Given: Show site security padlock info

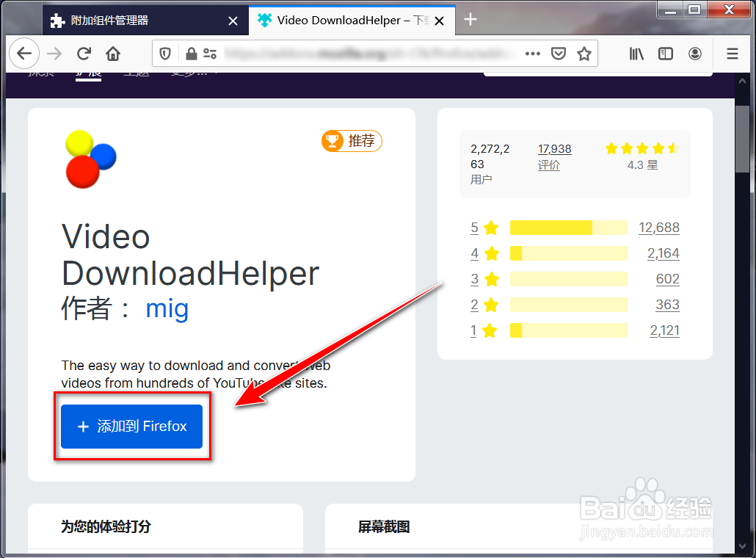Looking at the screenshot, I should point(191,54).
